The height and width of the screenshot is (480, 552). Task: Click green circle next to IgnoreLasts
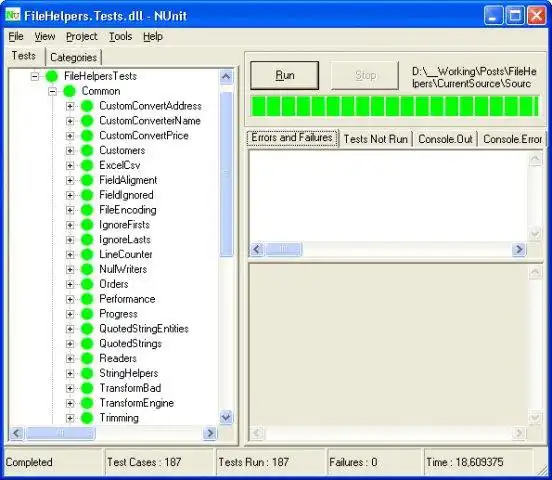[87, 239]
